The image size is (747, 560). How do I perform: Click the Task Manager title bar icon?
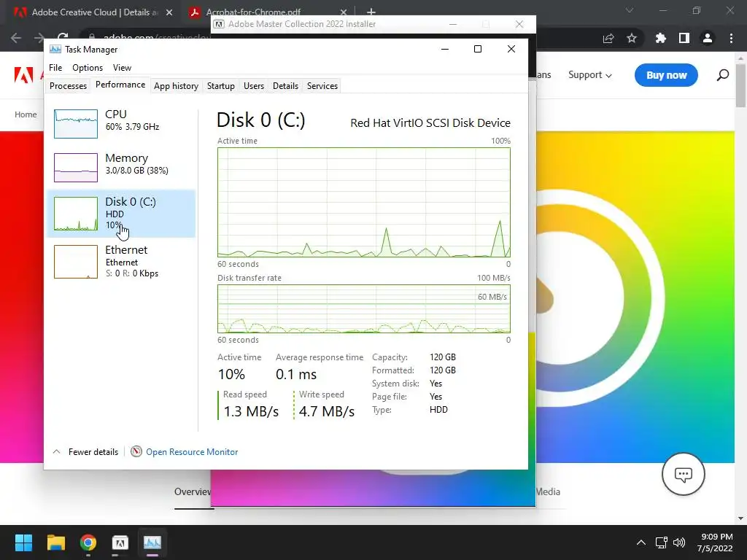click(x=55, y=49)
